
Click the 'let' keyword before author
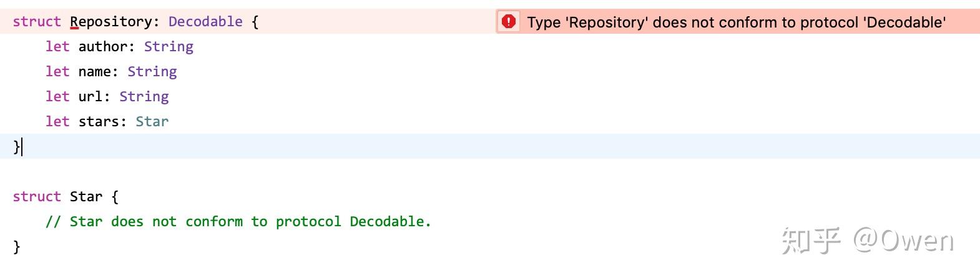(x=57, y=47)
